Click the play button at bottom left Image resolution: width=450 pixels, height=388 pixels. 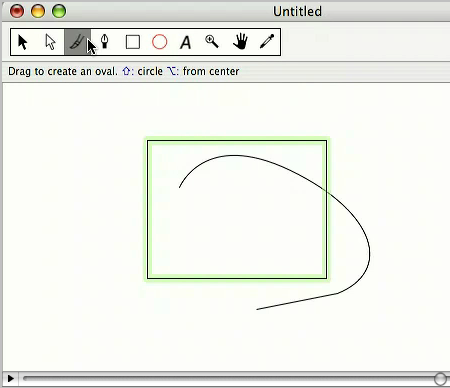(10, 379)
